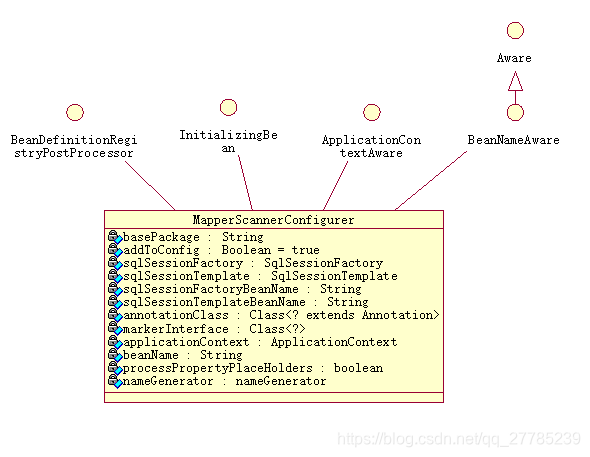Select the Aware interface circle
The image size is (590, 457).
tap(515, 30)
